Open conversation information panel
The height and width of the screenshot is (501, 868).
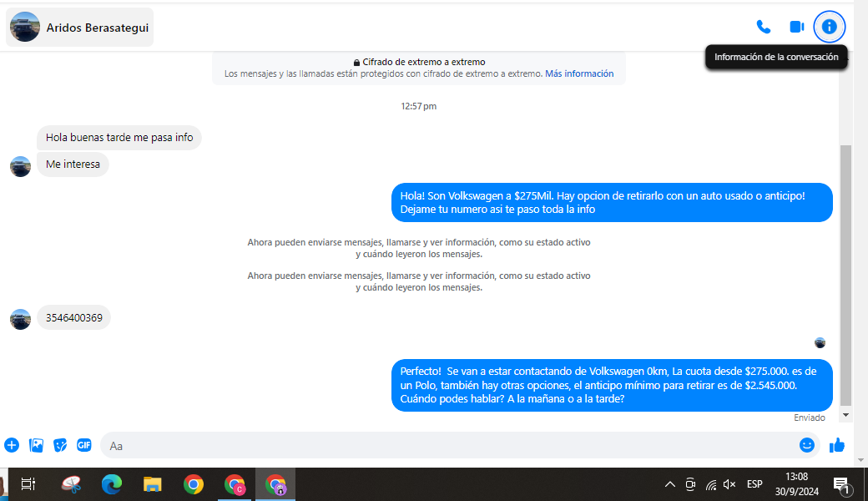click(829, 27)
